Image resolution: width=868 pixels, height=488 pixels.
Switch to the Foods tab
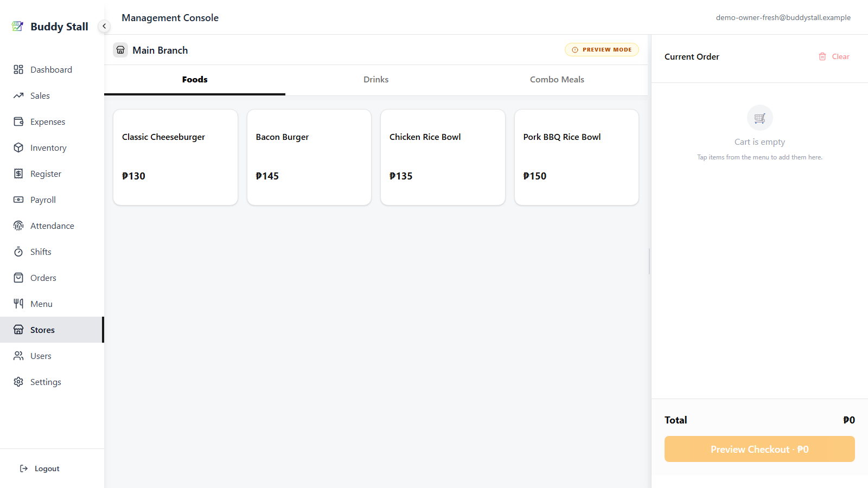point(195,80)
